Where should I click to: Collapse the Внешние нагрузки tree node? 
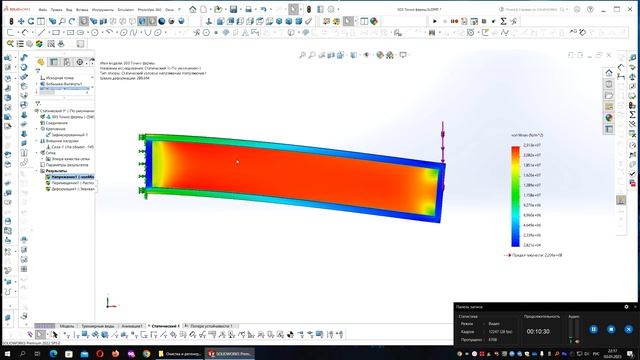pos(37,141)
